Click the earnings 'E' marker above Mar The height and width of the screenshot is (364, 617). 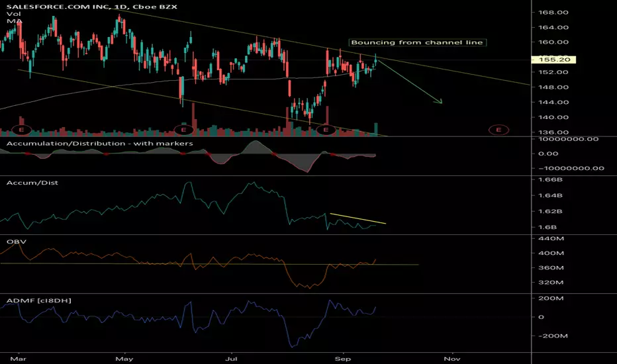pos(22,130)
